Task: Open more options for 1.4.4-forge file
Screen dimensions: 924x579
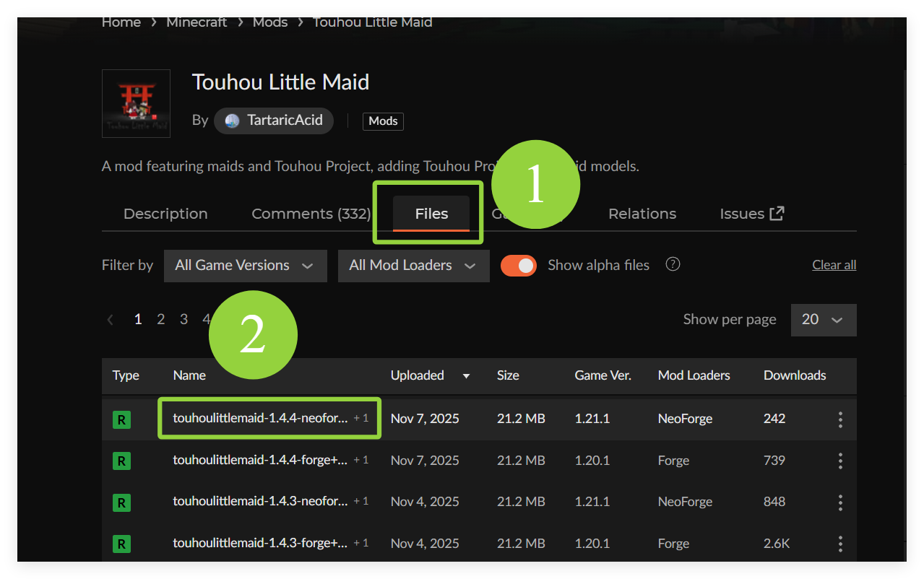Action: (x=840, y=461)
